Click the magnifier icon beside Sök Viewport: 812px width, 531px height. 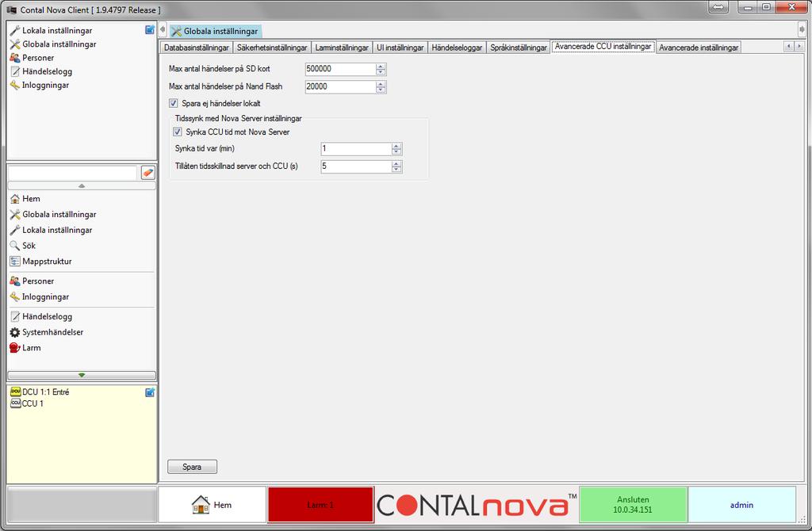pyautogui.click(x=15, y=246)
